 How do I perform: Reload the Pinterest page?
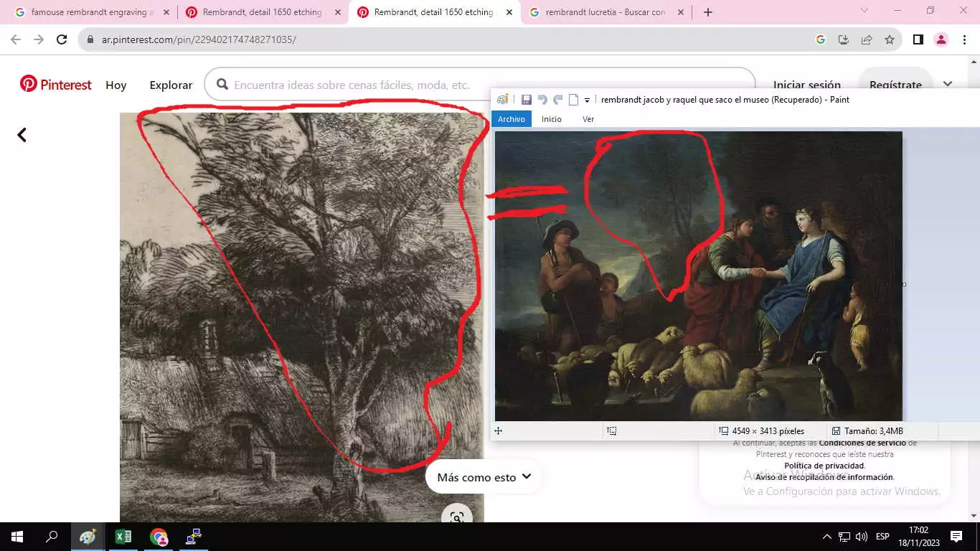[x=62, y=39]
